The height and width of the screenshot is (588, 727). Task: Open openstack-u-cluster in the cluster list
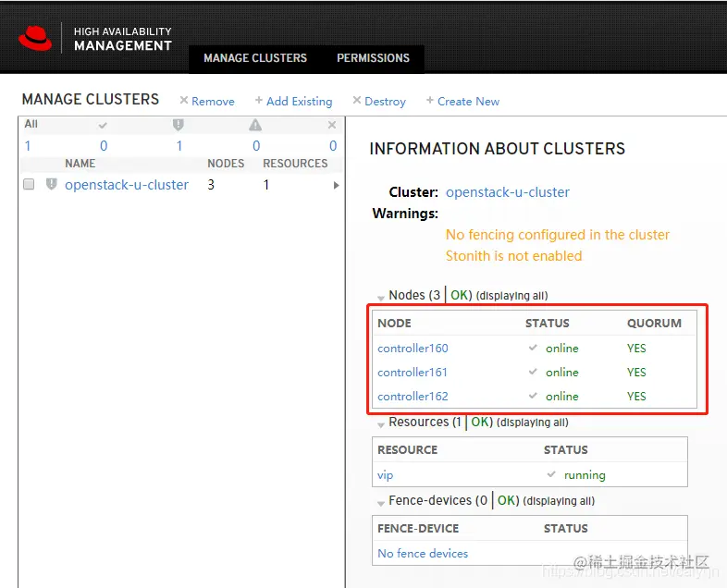click(x=127, y=185)
